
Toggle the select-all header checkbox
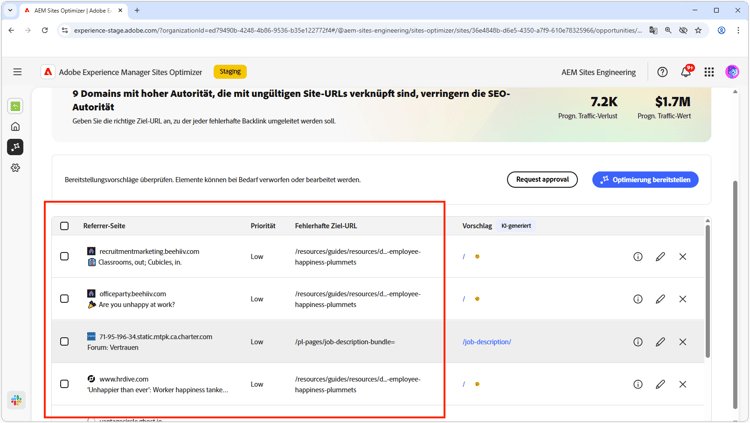64,226
